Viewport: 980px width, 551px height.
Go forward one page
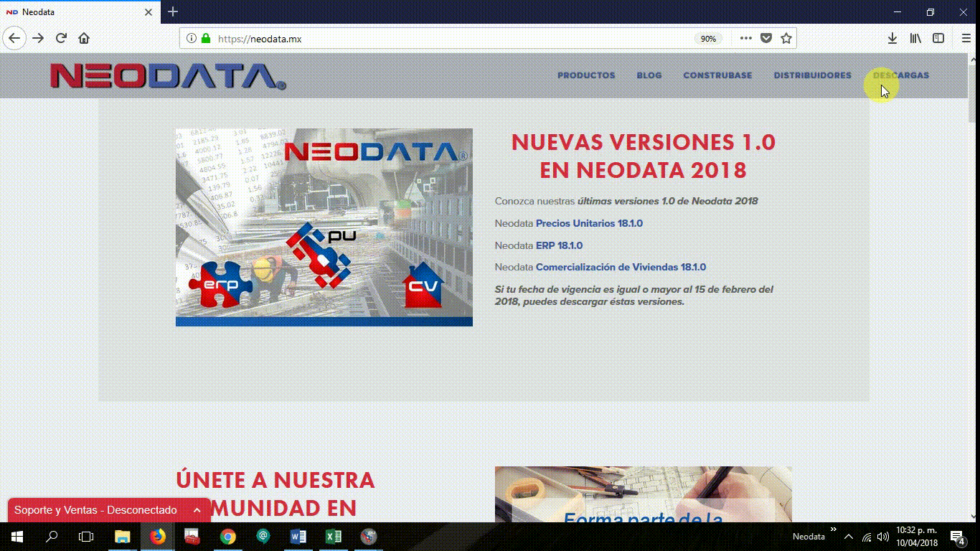pyautogui.click(x=38, y=38)
